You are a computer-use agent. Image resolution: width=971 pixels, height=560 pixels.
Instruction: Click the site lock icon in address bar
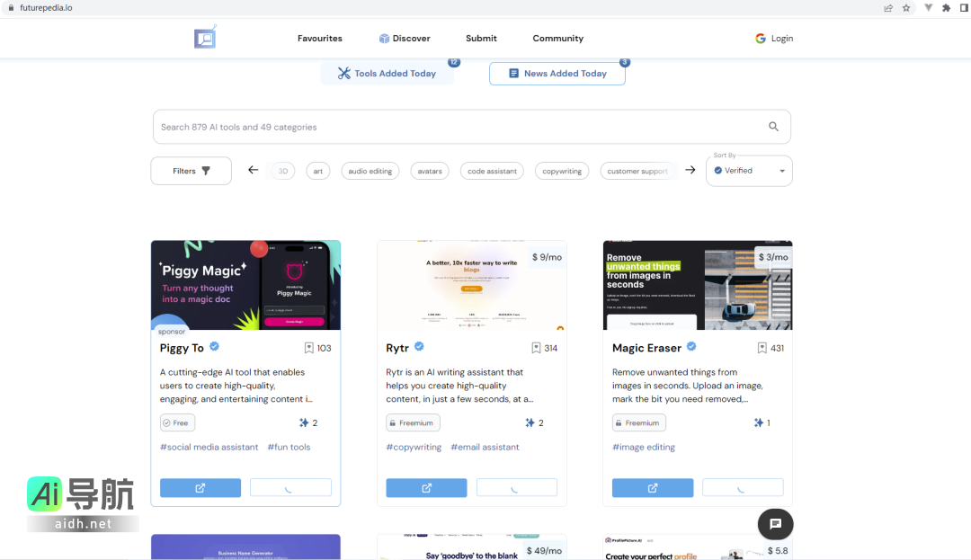(x=11, y=8)
